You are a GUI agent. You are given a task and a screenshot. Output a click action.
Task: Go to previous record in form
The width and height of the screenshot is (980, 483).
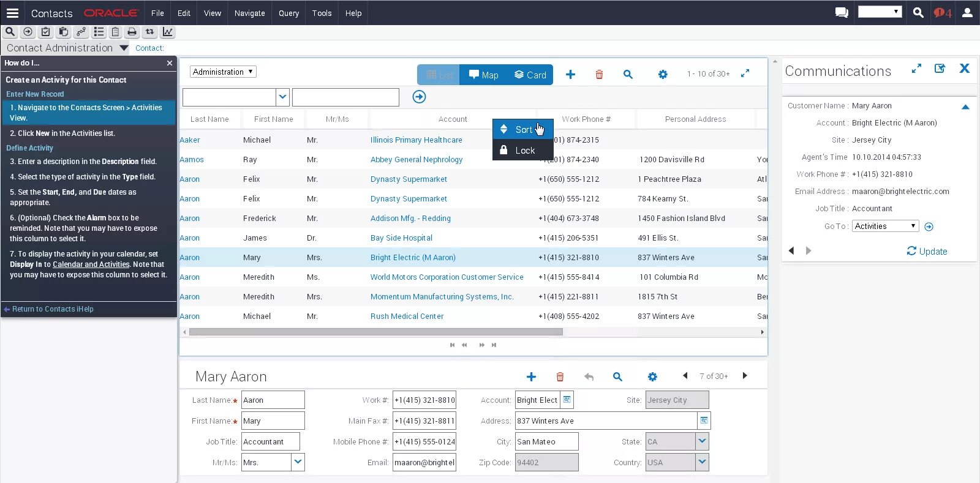pos(685,376)
